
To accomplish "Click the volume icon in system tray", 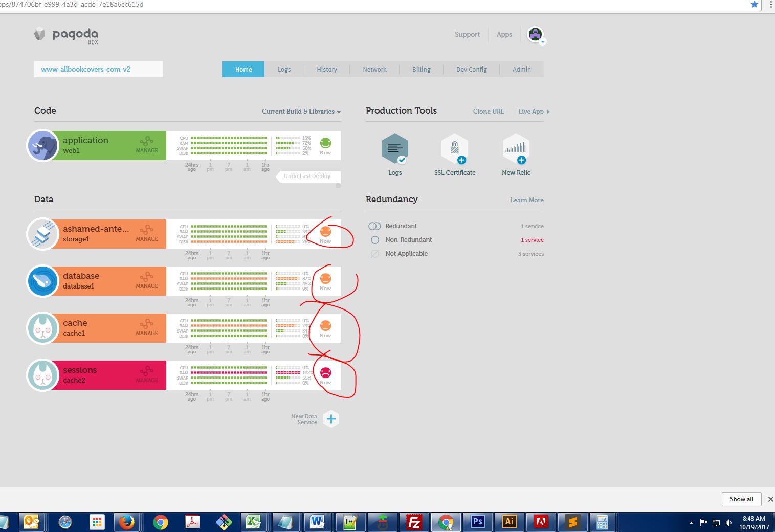I will (x=728, y=523).
